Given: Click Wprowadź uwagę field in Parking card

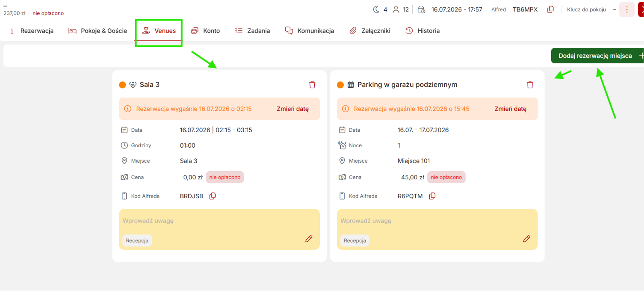Looking at the screenshot, I should click(437, 221).
